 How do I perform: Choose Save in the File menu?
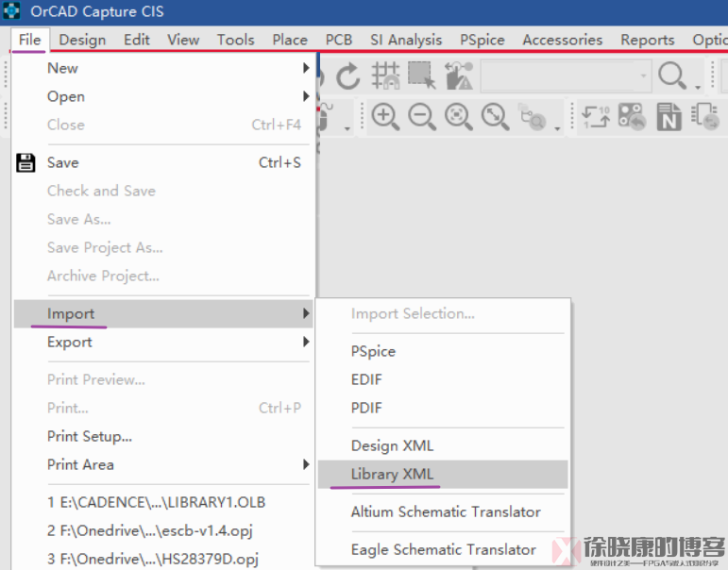tap(163, 163)
